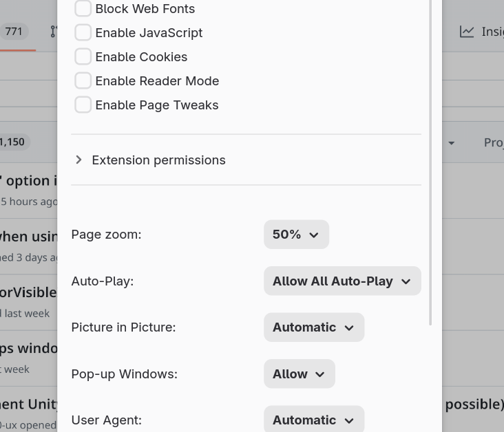Click the pull requests icon in the tab bar

click(54, 32)
